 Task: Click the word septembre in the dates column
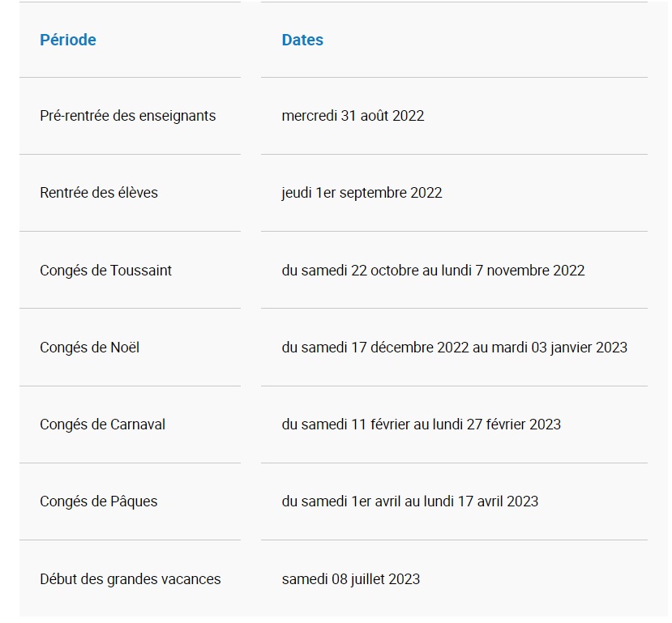pos(373,193)
